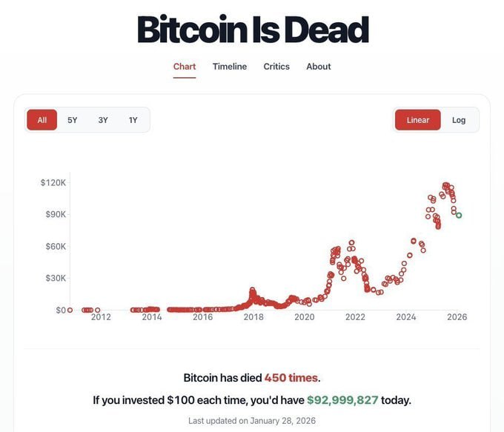Open the Timeline tab

[230, 67]
